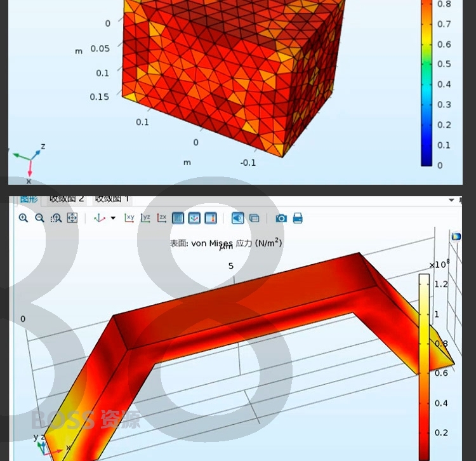Toggle the transparency button
The image size is (476, 461).
254,218
